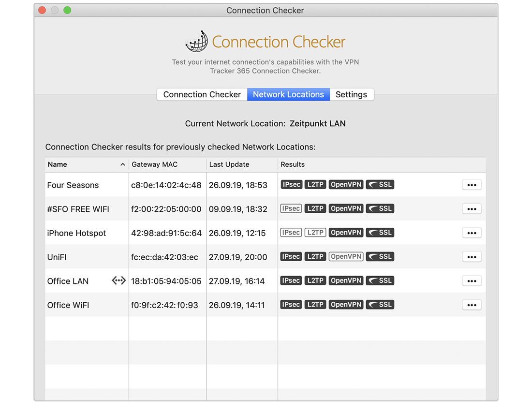
Task: Open the more options button for Office WiFI
Action: click(472, 305)
